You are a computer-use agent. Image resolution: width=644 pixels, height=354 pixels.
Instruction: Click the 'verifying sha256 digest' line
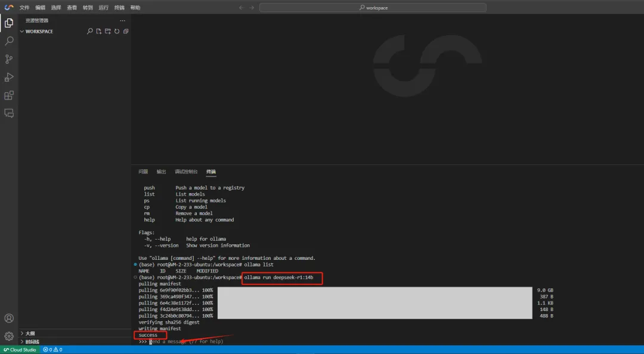coord(169,322)
